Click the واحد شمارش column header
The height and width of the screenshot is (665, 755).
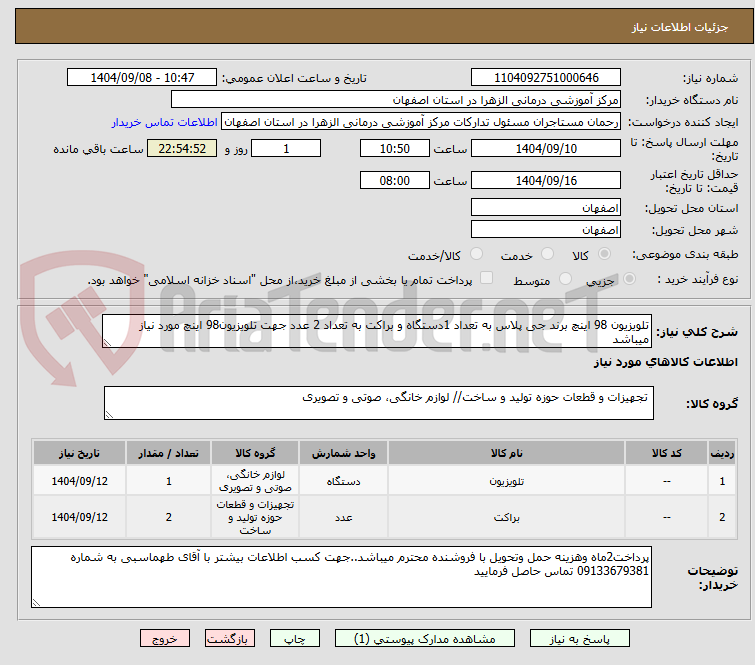pyautogui.click(x=343, y=453)
